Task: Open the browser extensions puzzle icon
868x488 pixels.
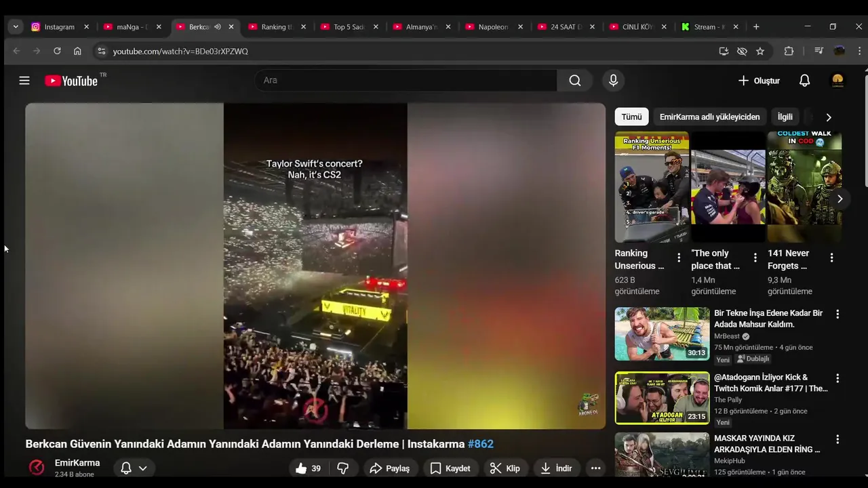Action: pos(789,51)
